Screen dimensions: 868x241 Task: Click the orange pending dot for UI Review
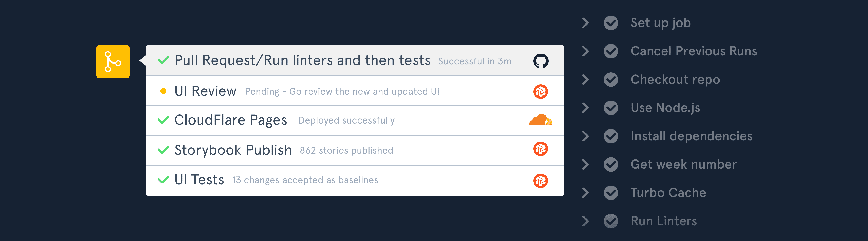[163, 91]
